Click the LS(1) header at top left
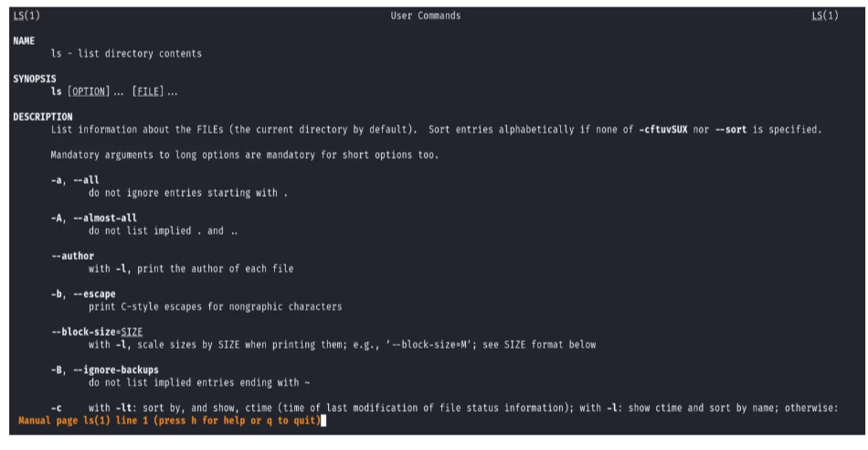Viewport: 868px width, 450px height. [x=26, y=16]
